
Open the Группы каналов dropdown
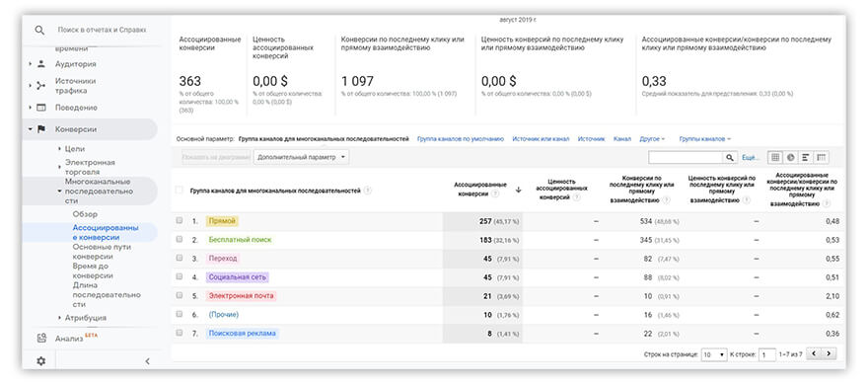[x=704, y=138]
